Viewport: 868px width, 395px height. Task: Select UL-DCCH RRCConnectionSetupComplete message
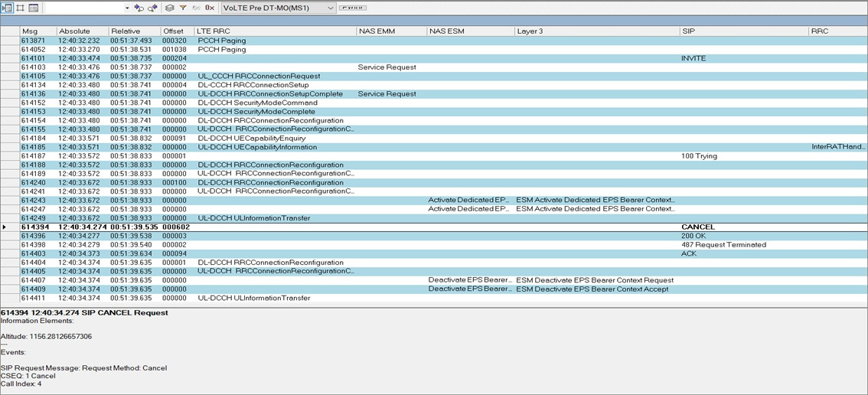[x=270, y=93]
